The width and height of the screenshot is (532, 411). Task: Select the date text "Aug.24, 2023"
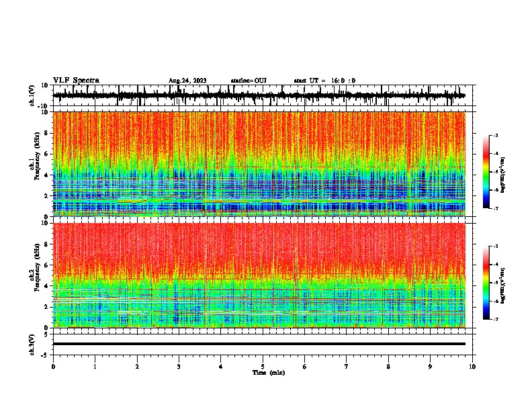[x=187, y=81]
